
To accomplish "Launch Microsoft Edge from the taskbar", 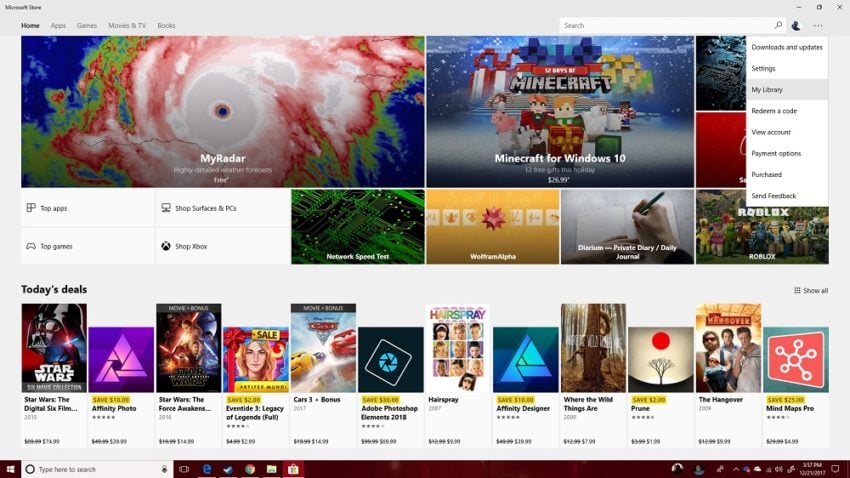I will point(207,469).
